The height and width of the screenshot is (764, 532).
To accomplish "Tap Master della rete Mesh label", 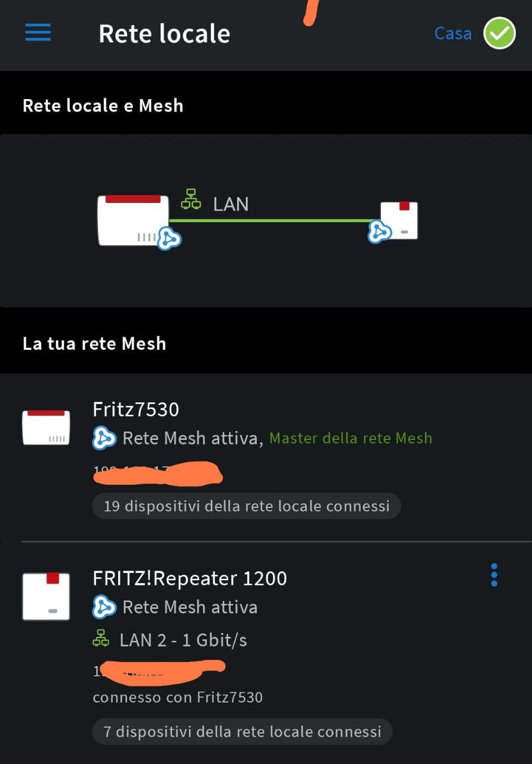I will coord(350,439).
